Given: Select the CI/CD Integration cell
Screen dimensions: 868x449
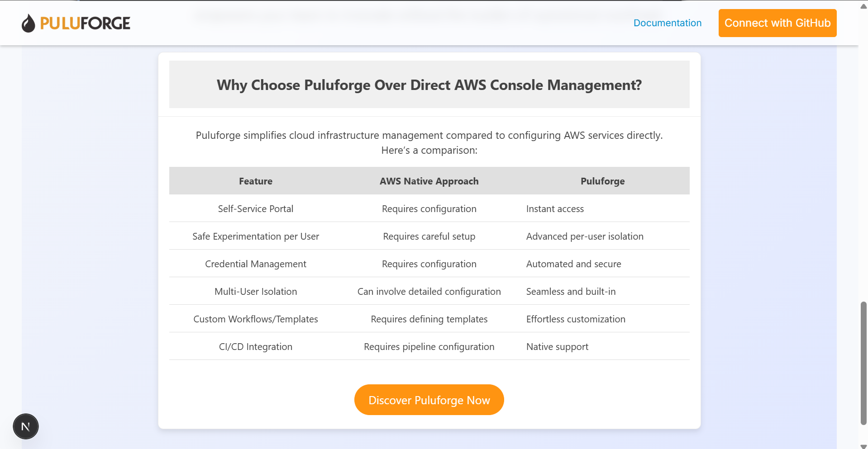Looking at the screenshot, I should tap(256, 346).
